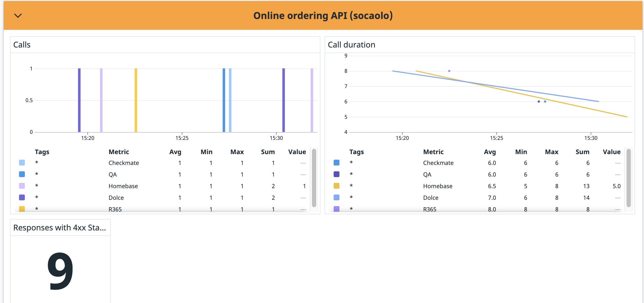This screenshot has height=303, width=644.
Task: Open the Calls widget title
Action: (22, 45)
